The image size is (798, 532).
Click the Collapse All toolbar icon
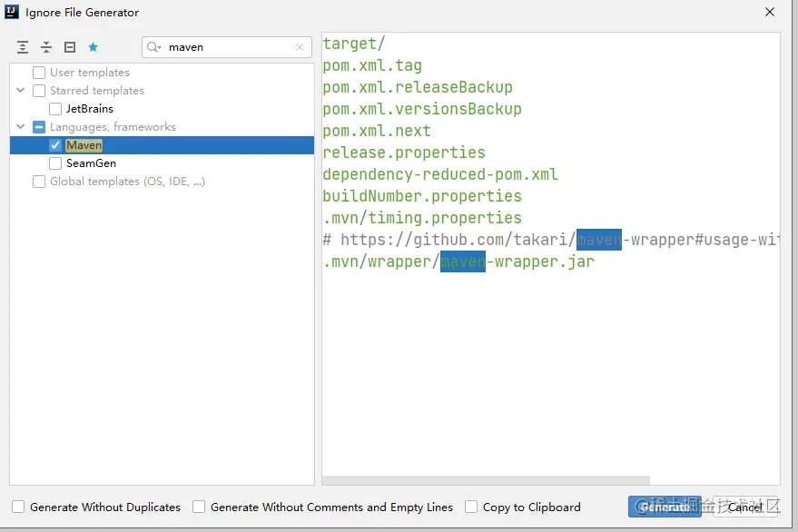(x=46, y=47)
